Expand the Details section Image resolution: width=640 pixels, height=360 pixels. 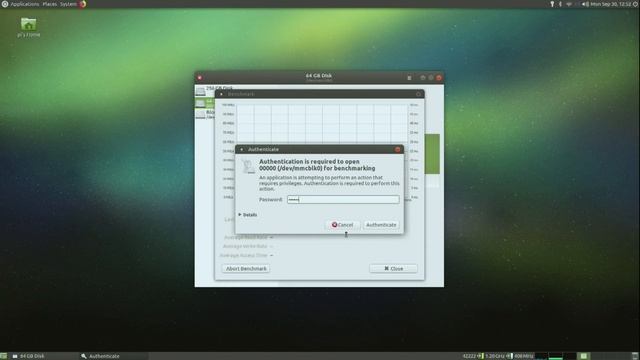click(248, 215)
